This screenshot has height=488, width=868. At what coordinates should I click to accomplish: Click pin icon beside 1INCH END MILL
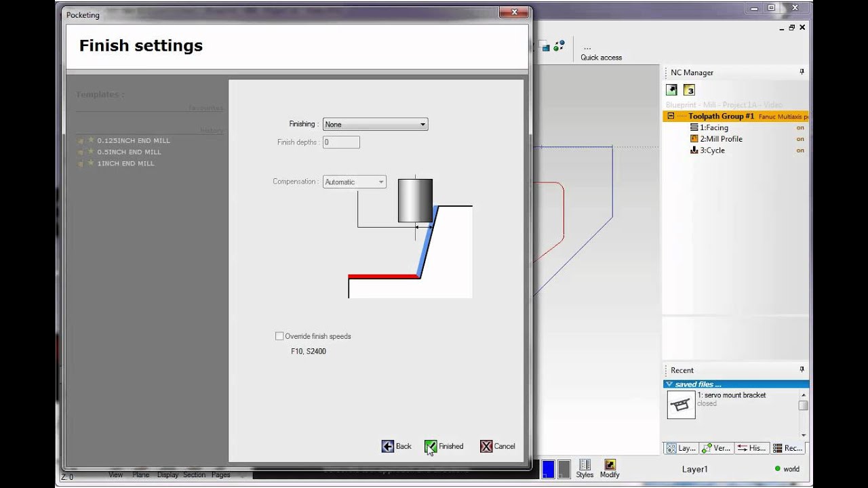coord(81,164)
